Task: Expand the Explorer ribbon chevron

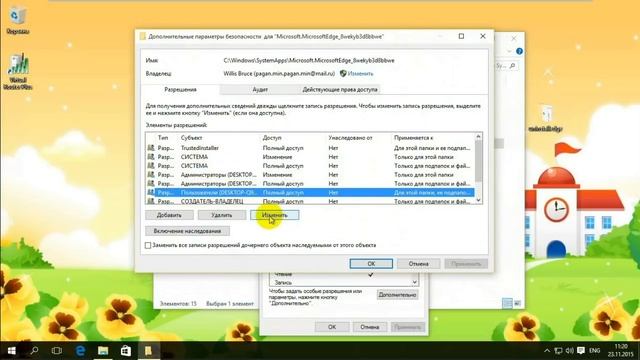Action: coord(509,51)
